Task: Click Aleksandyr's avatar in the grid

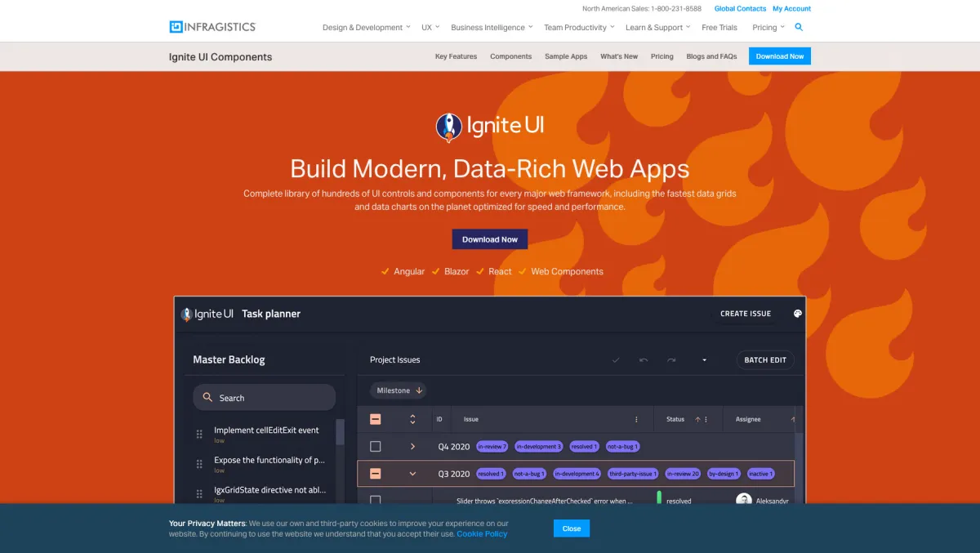Action: [743, 500]
